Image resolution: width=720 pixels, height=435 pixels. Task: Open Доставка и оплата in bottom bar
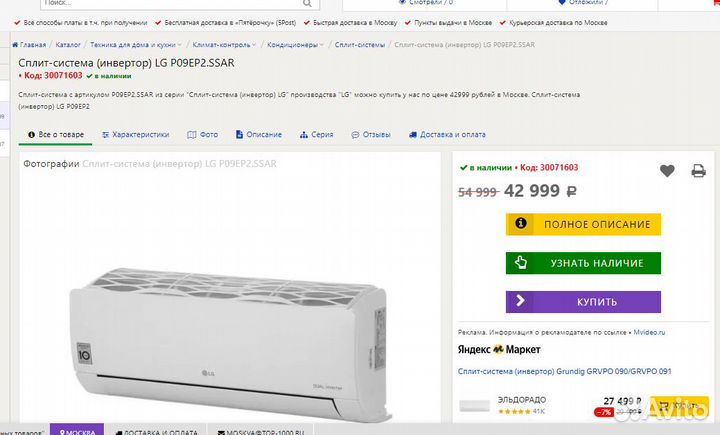[x=158, y=432]
